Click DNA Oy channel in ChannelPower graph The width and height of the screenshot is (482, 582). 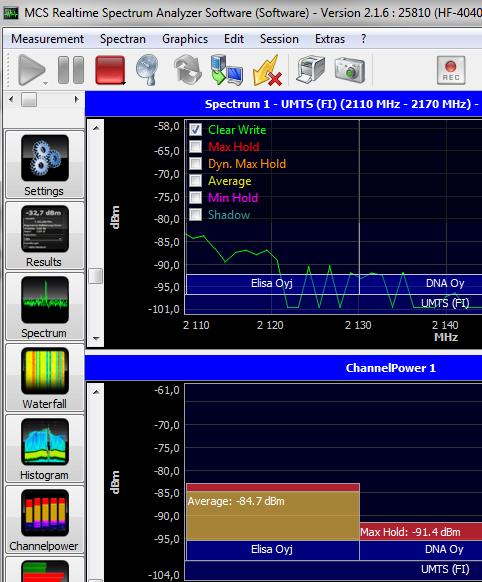[x=421, y=549]
